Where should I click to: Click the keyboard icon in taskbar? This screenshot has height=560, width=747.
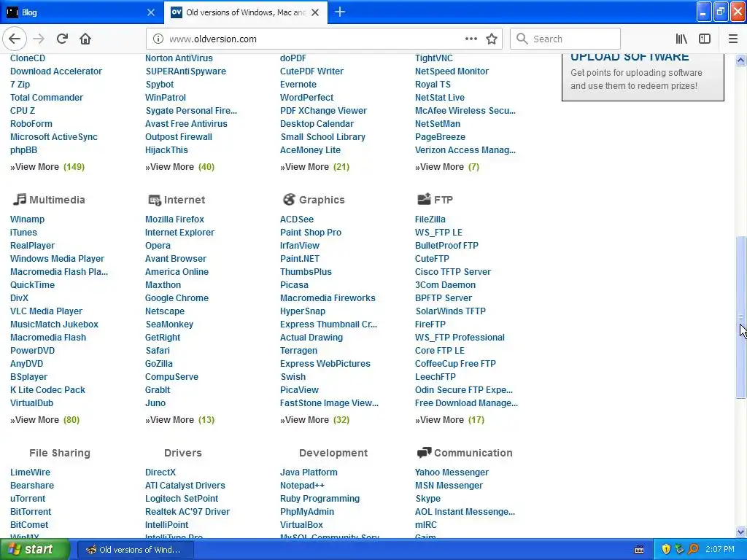639,550
